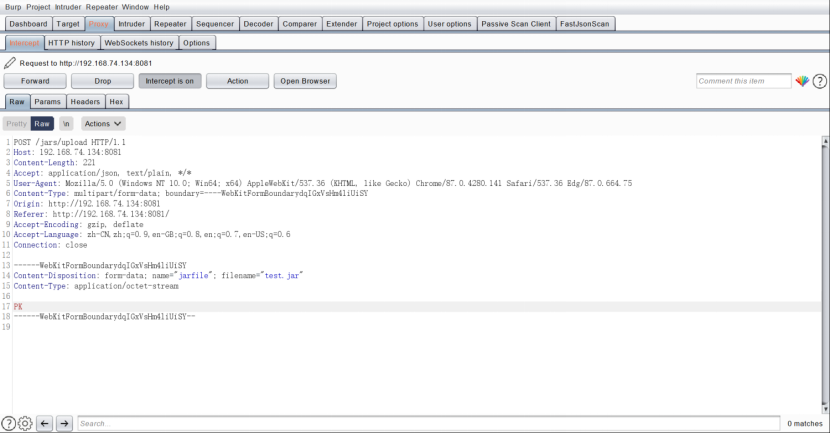Screen dimensions: 830x433
Task: Select the Raw message tab
Action: pyautogui.click(x=17, y=102)
